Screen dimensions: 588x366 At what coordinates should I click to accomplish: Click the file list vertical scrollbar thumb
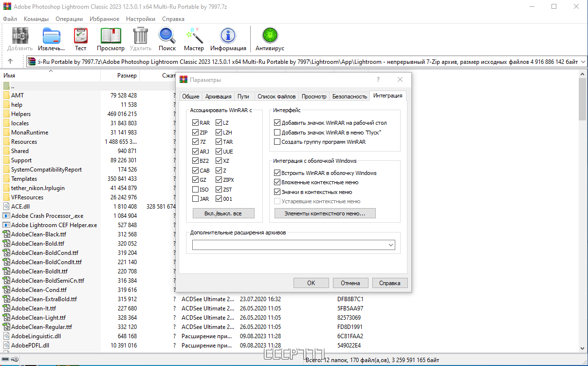click(583, 98)
